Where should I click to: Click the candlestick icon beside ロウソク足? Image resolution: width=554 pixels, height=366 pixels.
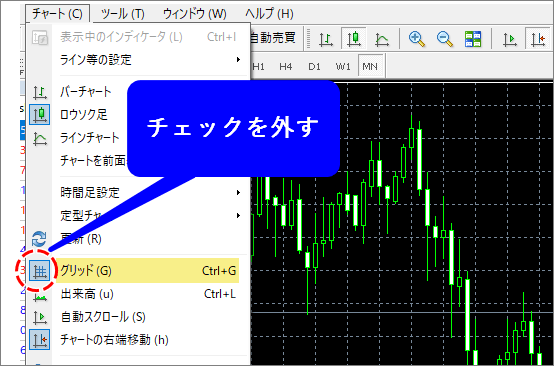coord(40,114)
